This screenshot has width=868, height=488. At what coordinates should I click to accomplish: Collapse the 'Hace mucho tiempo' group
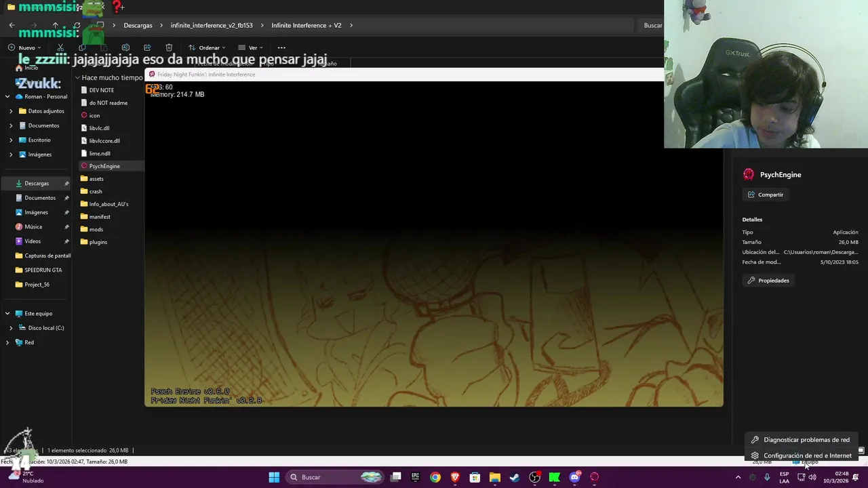(x=77, y=78)
